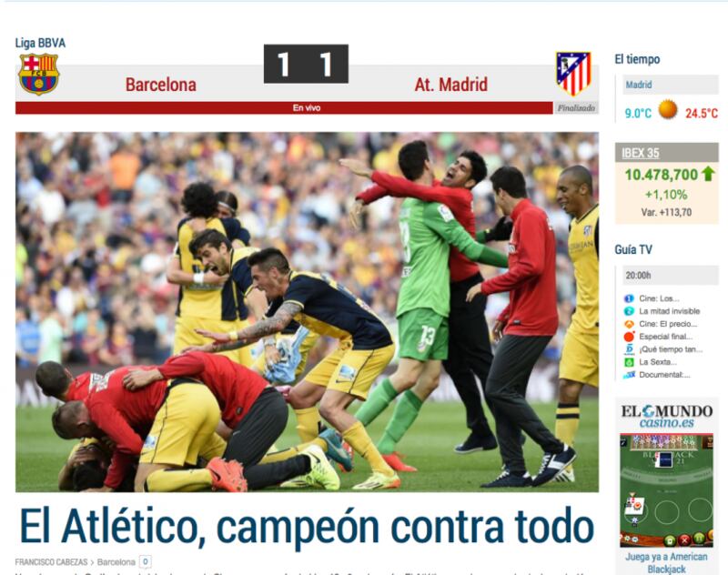Click the At. Madrid team name

click(450, 85)
